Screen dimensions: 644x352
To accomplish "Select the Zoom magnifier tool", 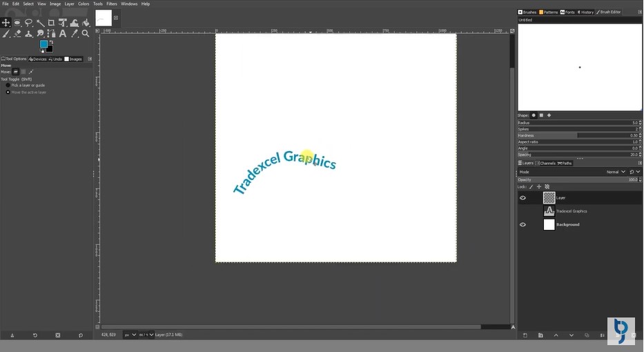I will tap(86, 34).
